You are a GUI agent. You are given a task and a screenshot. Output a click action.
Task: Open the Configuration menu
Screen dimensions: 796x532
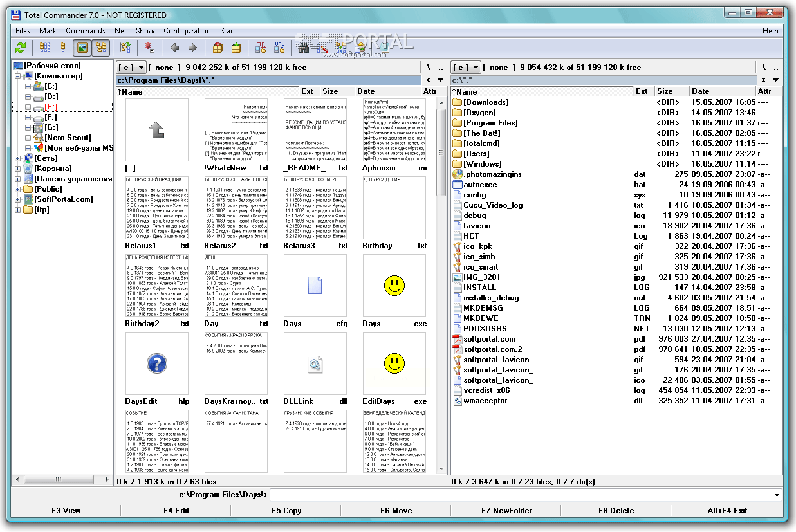(x=187, y=31)
